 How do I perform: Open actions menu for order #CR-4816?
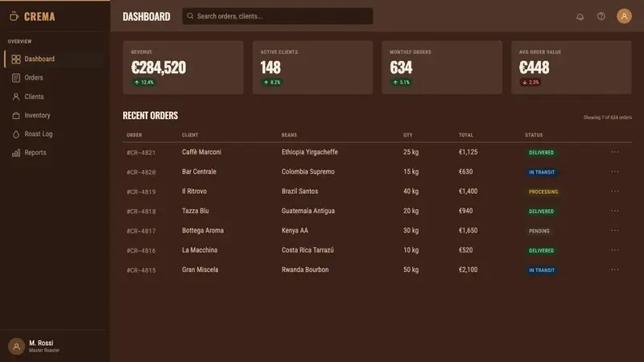click(614, 250)
